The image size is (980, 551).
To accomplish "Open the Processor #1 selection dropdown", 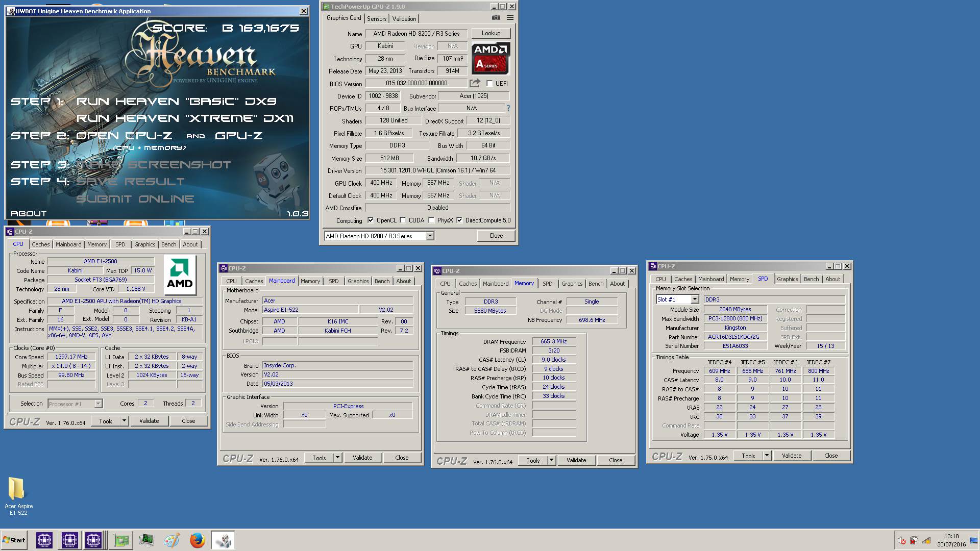I will [x=98, y=404].
